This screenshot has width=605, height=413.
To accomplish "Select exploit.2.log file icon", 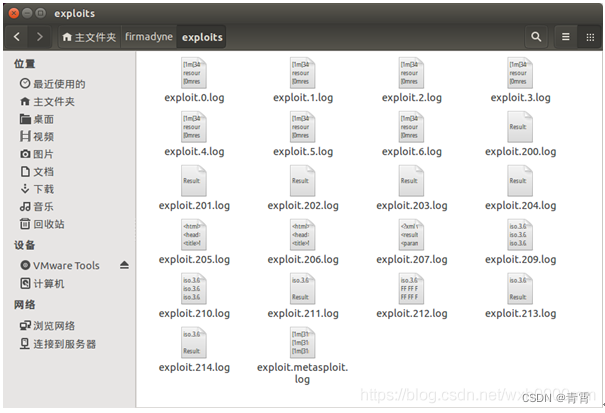I will (x=411, y=73).
